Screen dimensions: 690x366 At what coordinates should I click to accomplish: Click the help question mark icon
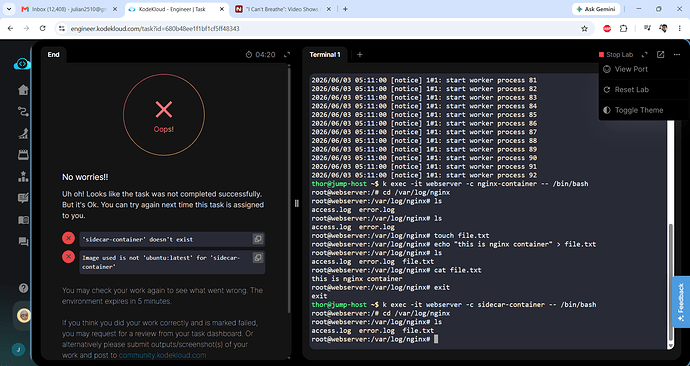point(23,288)
